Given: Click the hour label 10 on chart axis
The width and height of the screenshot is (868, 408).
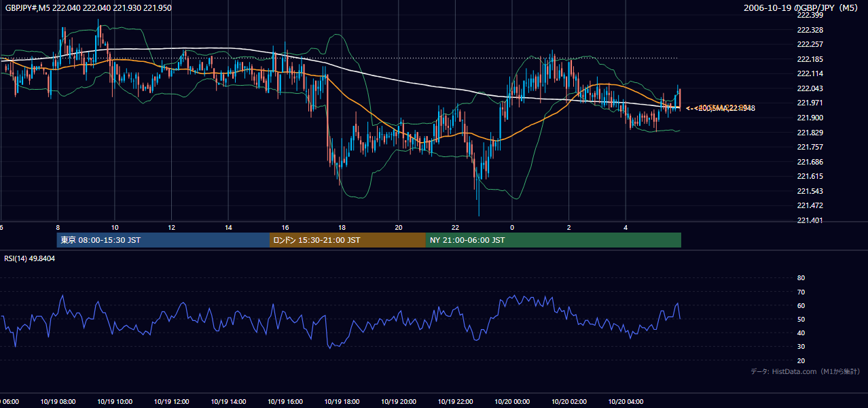Looking at the screenshot, I should 115,227.
